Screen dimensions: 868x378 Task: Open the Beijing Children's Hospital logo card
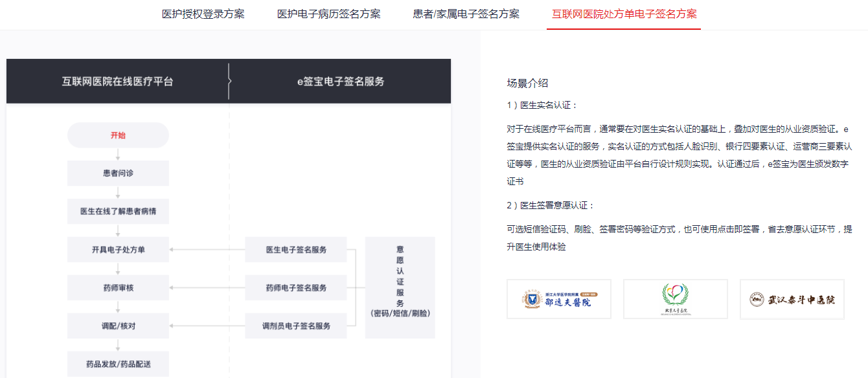[676, 299]
